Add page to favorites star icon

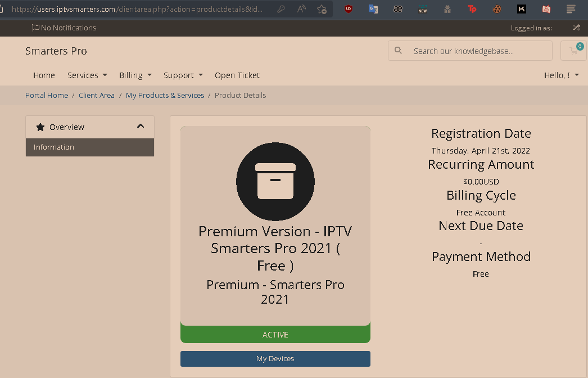pos(322,9)
